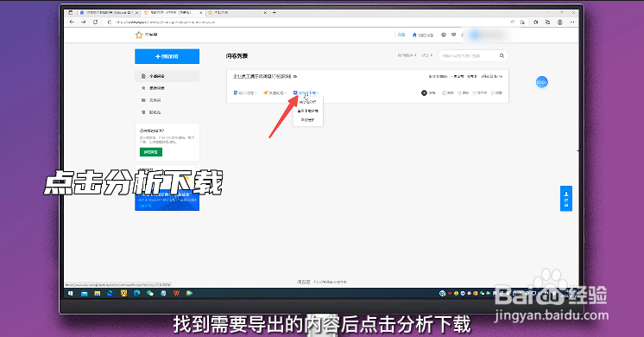Click the Copy action on the questionnaire row

pyautogui.click(x=448, y=92)
